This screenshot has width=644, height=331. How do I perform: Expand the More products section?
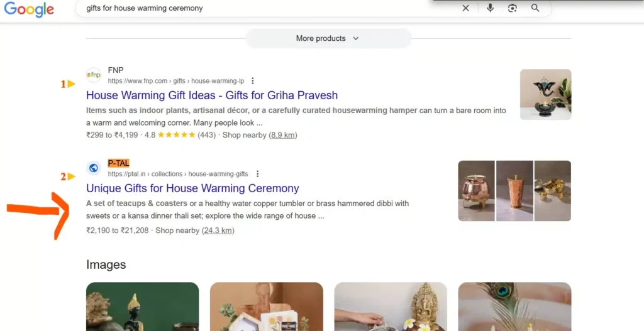click(x=328, y=38)
